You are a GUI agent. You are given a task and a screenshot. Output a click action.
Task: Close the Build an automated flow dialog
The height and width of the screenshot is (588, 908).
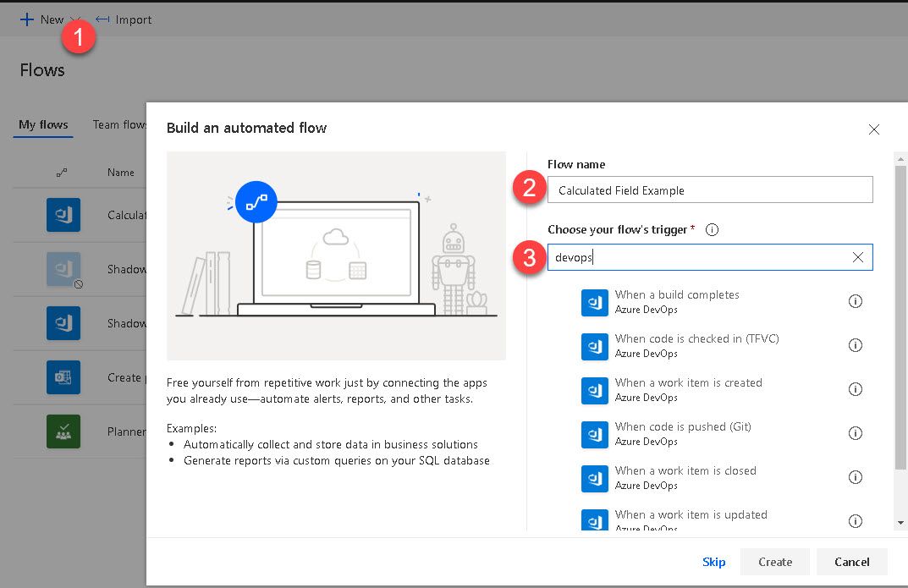coord(874,129)
